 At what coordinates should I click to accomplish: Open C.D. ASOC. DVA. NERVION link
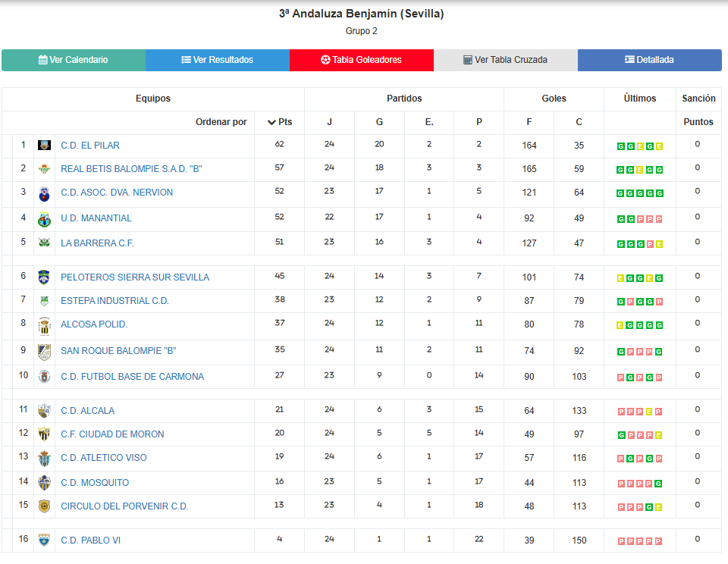click(117, 193)
